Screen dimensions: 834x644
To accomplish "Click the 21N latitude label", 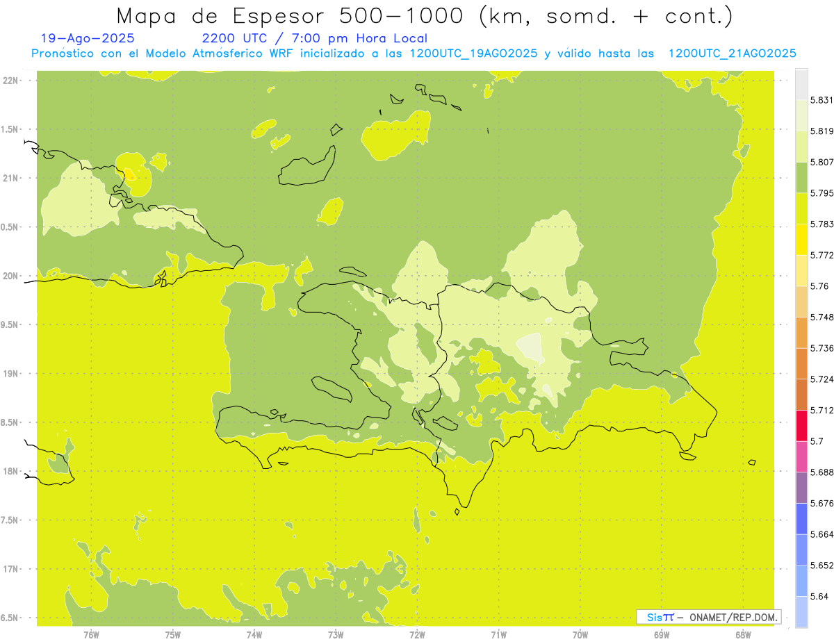I will tap(10, 178).
